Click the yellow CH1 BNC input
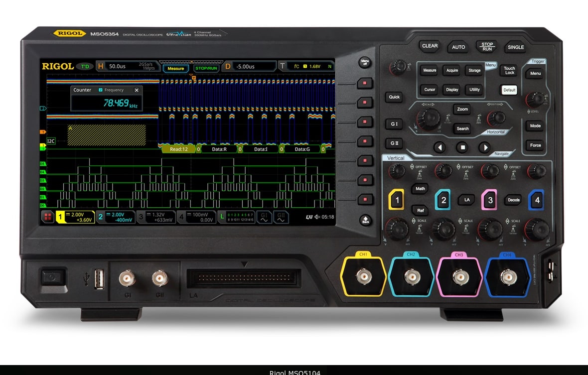This screenshot has width=588, height=375. click(363, 276)
